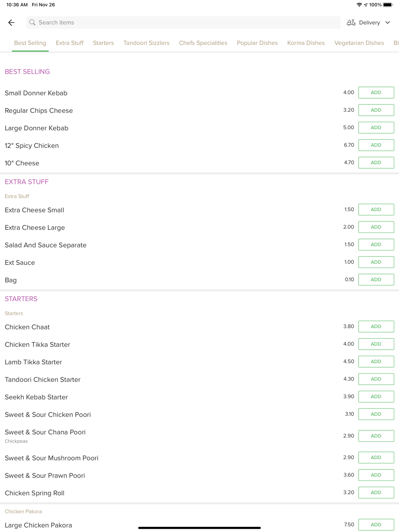Image resolution: width=399 pixels, height=532 pixels.
Task: Add Small Donner Kebab to order
Action: 376,93
